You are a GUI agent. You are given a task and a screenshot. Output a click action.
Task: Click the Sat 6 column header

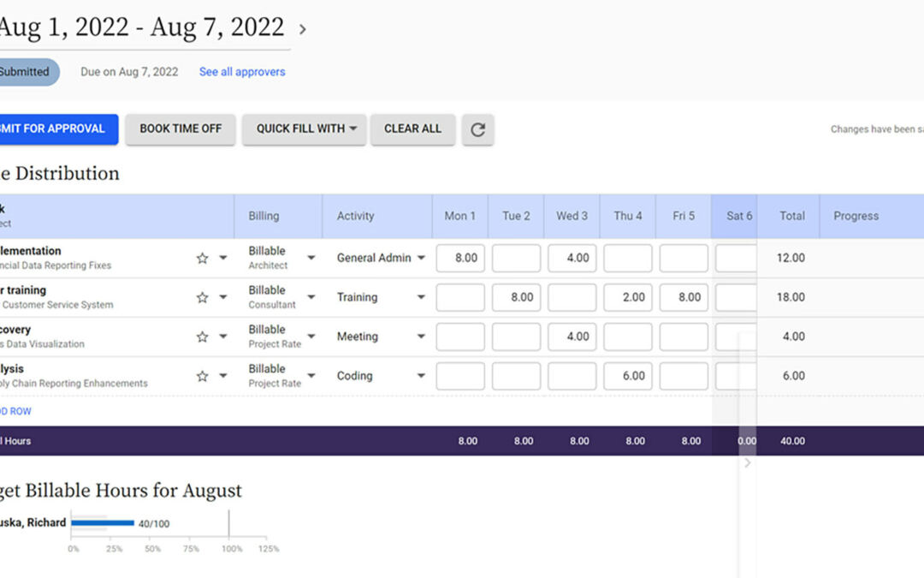[x=738, y=216]
